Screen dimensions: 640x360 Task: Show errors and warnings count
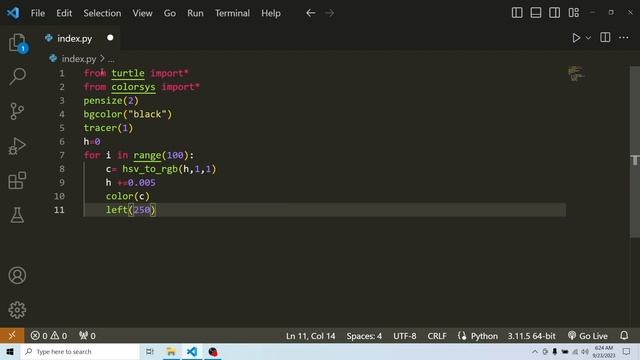coord(49,336)
